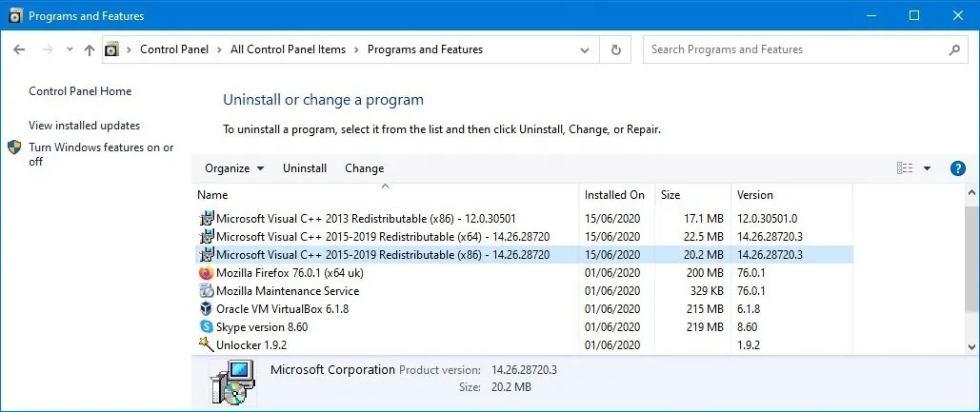Minimize the Programs and Features window
The height and width of the screenshot is (412, 980).
click(x=870, y=15)
